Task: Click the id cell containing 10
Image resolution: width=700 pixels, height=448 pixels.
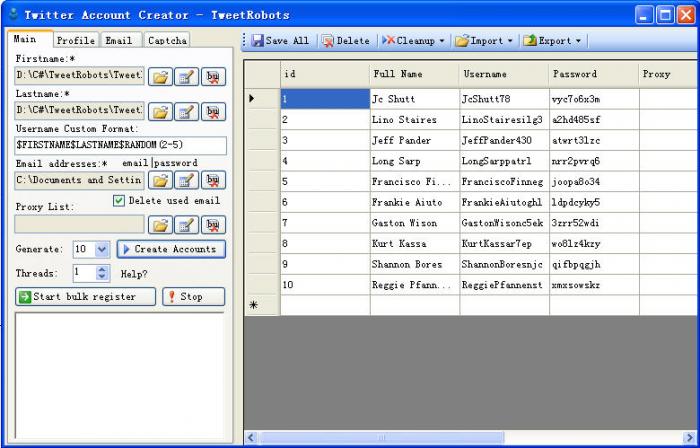Action: coord(325,285)
